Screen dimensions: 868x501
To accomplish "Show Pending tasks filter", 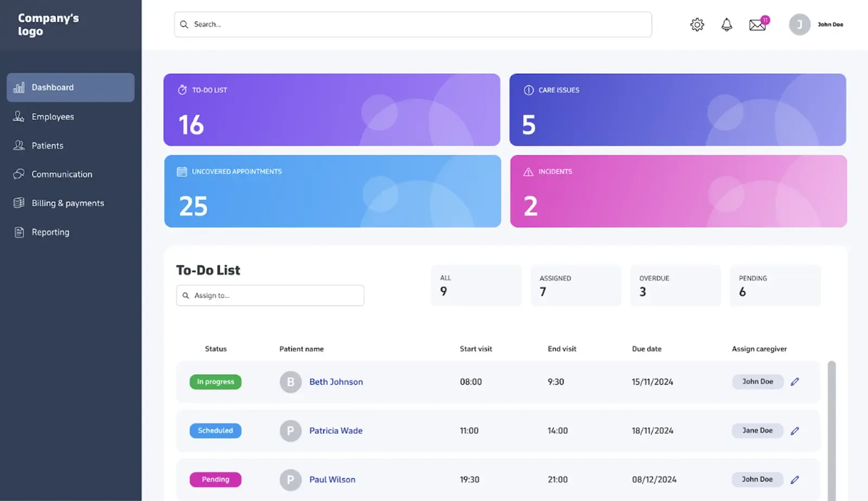I will tap(775, 285).
